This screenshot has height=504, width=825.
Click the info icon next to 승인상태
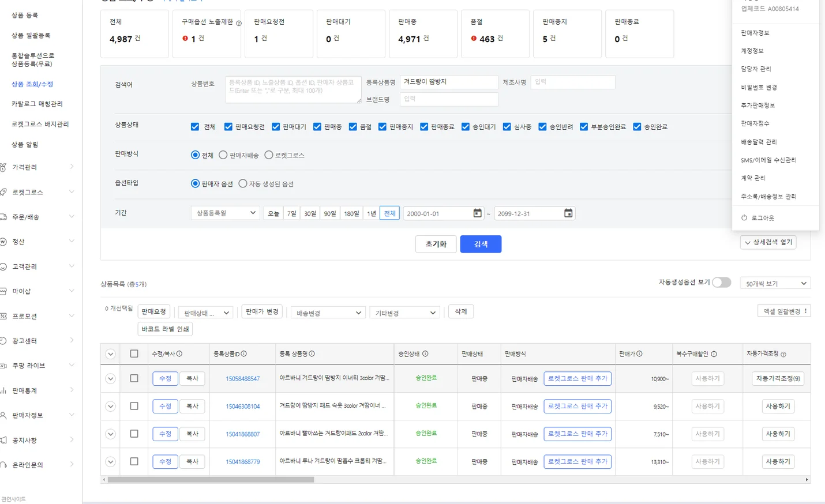coord(425,353)
